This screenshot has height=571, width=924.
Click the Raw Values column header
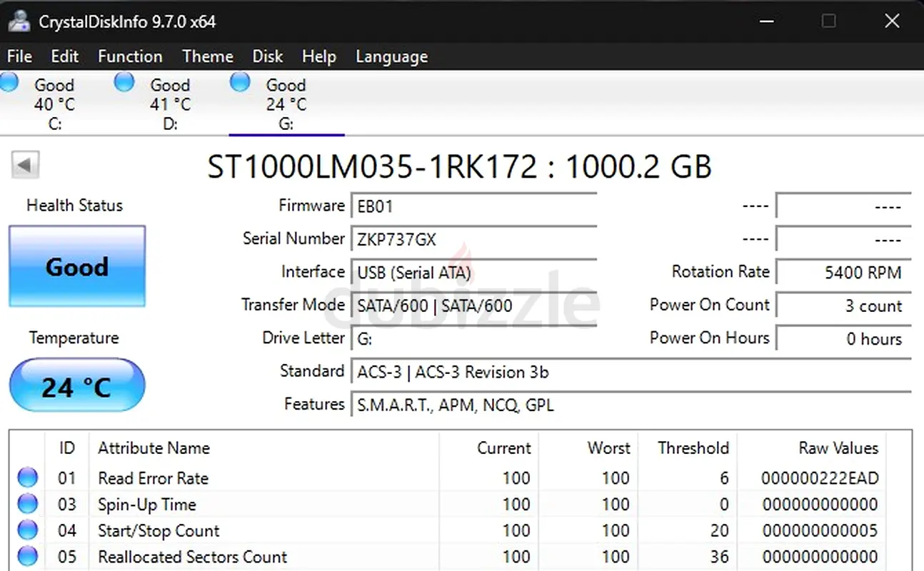(838, 448)
